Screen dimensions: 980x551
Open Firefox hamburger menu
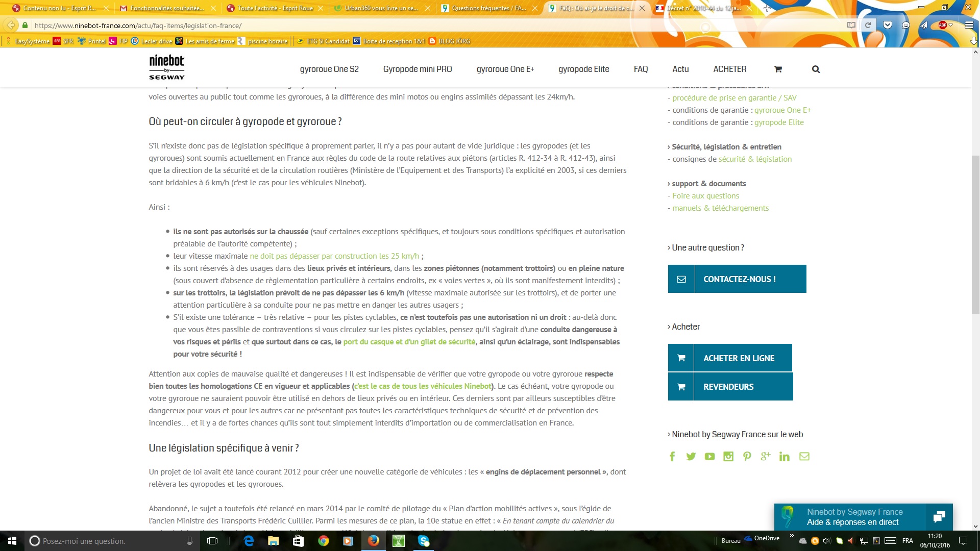pyautogui.click(x=969, y=25)
